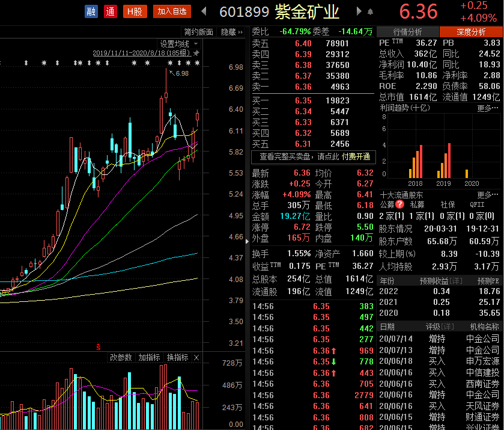The width and height of the screenshot is (504, 430).
Task: Switch to 行情分析 tab
Action: (x=407, y=32)
